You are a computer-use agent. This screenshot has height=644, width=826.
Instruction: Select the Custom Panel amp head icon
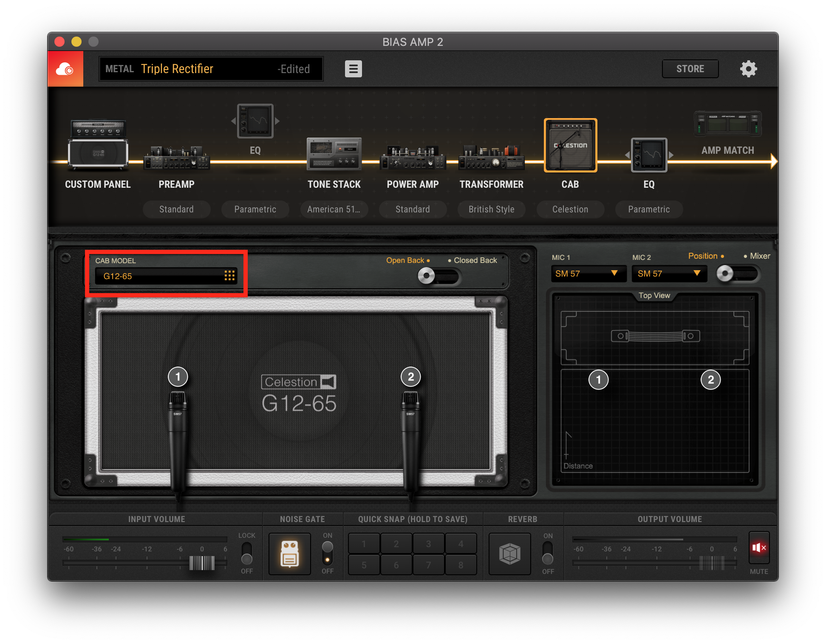(98, 144)
